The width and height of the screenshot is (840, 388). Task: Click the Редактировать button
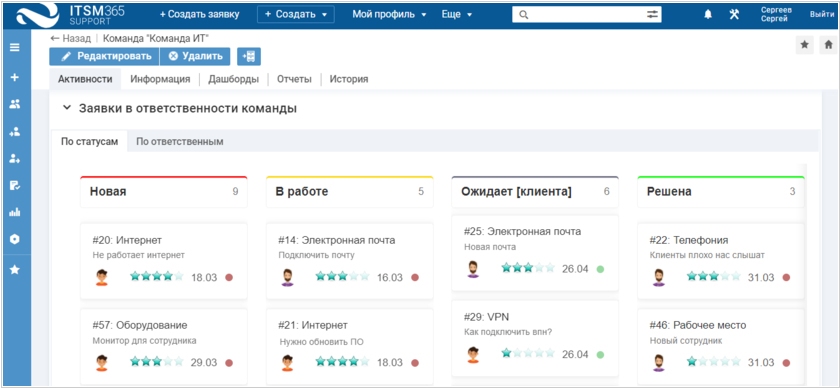tap(104, 56)
